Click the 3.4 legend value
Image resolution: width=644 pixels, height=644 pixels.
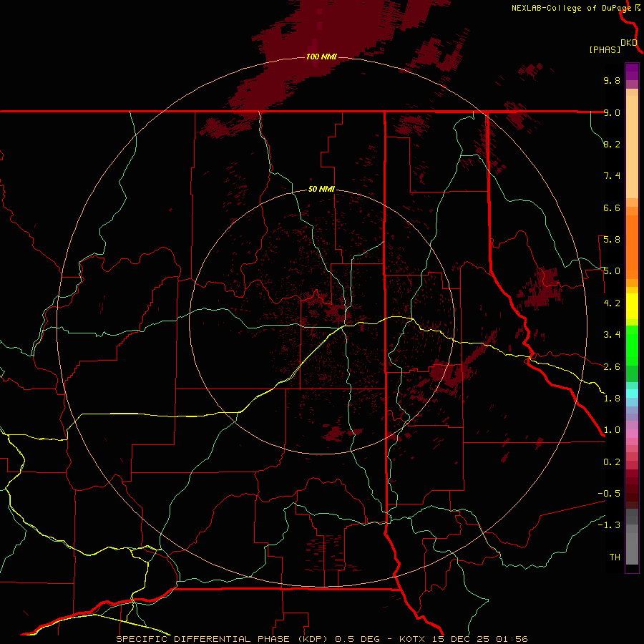pyautogui.click(x=612, y=335)
